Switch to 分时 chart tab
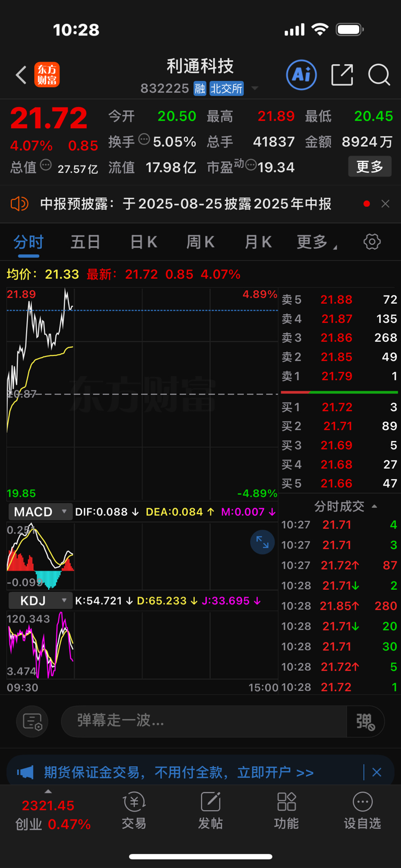The image size is (401, 868). pyautogui.click(x=28, y=242)
